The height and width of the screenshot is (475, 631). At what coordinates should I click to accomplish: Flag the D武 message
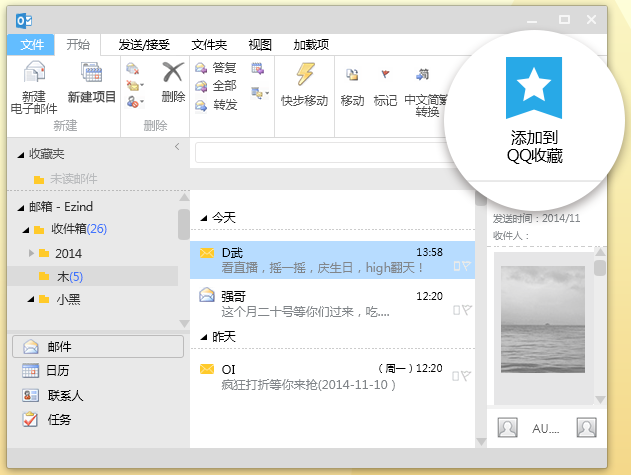click(x=466, y=266)
